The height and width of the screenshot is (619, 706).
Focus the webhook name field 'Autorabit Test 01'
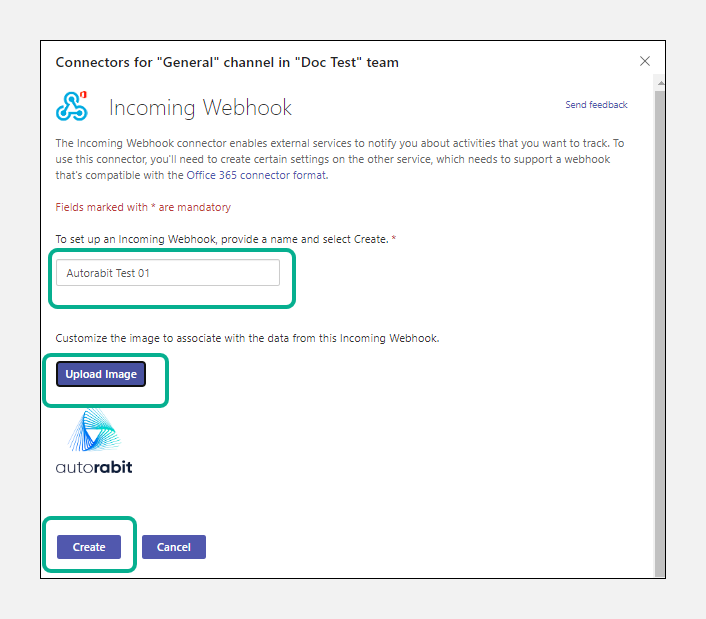[x=168, y=272]
